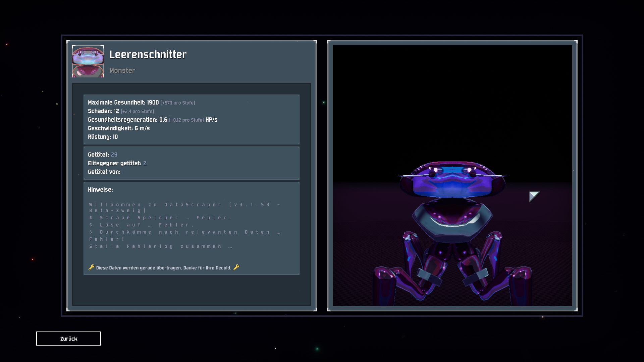Click the Zurück back button

tap(68, 339)
